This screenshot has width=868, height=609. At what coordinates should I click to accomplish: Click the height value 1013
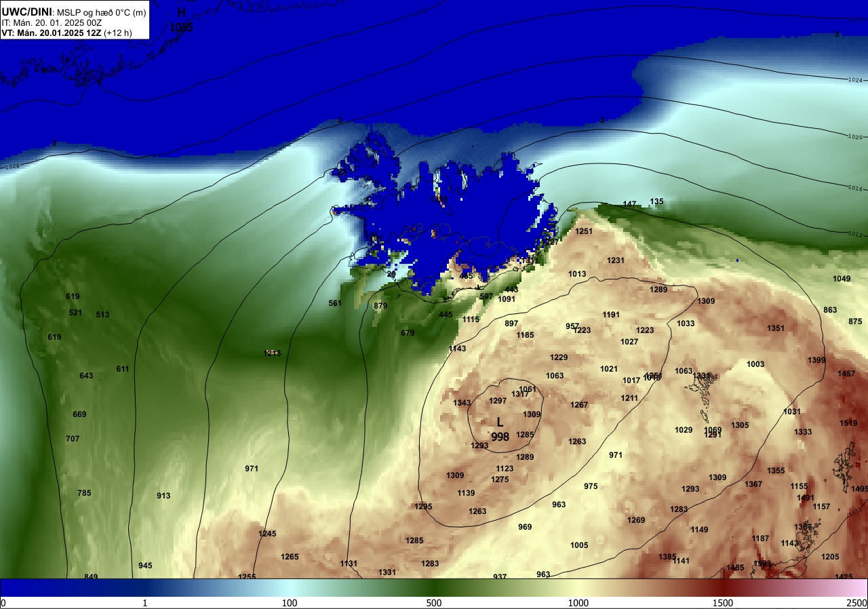tap(577, 274)
